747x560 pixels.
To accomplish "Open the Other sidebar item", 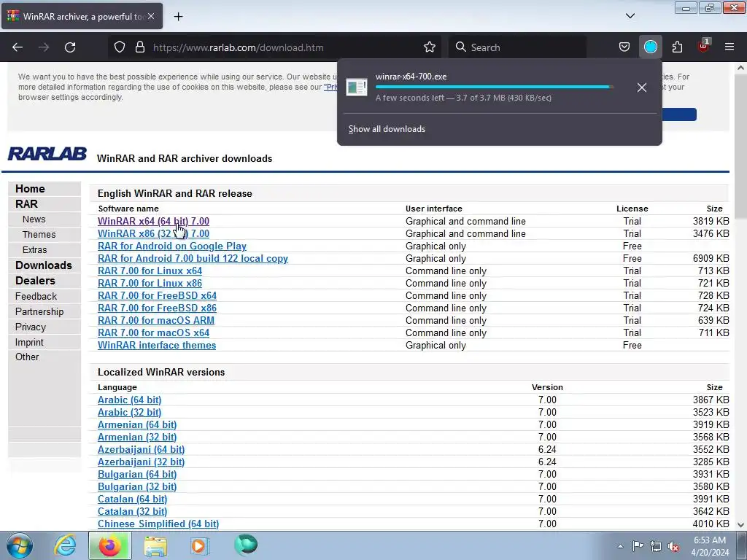I will [x=27, y=357].
